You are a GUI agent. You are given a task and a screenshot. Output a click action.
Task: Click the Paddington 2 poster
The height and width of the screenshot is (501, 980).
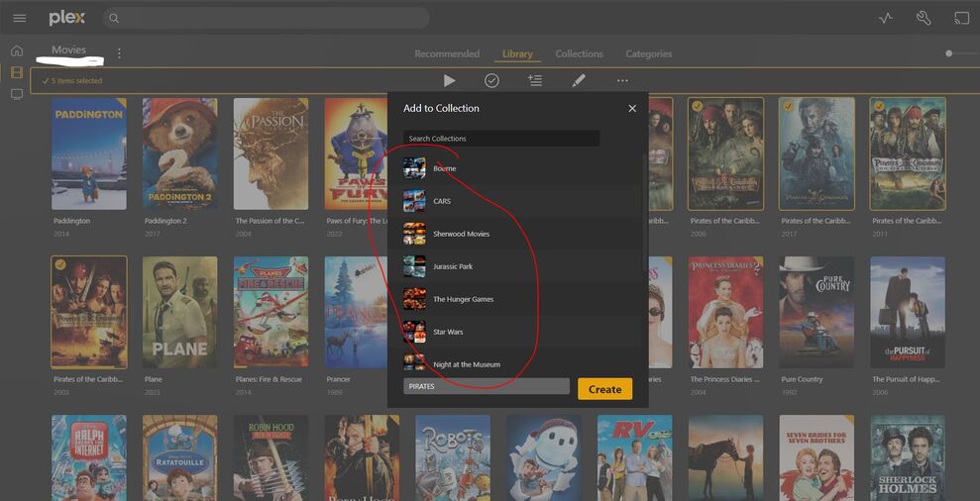click(x=180, y=153)
